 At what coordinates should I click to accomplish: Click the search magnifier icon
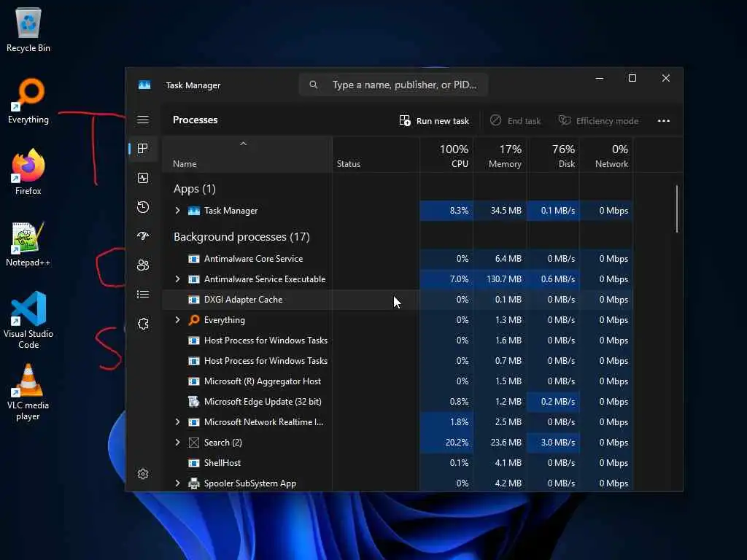click(x=313, y=85)
